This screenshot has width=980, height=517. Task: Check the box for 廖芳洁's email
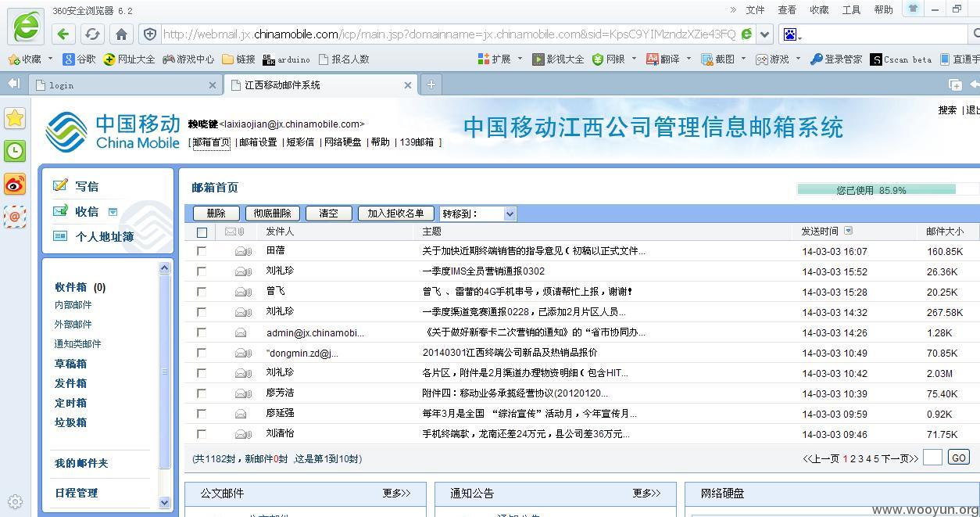click(x=202, y=393)
